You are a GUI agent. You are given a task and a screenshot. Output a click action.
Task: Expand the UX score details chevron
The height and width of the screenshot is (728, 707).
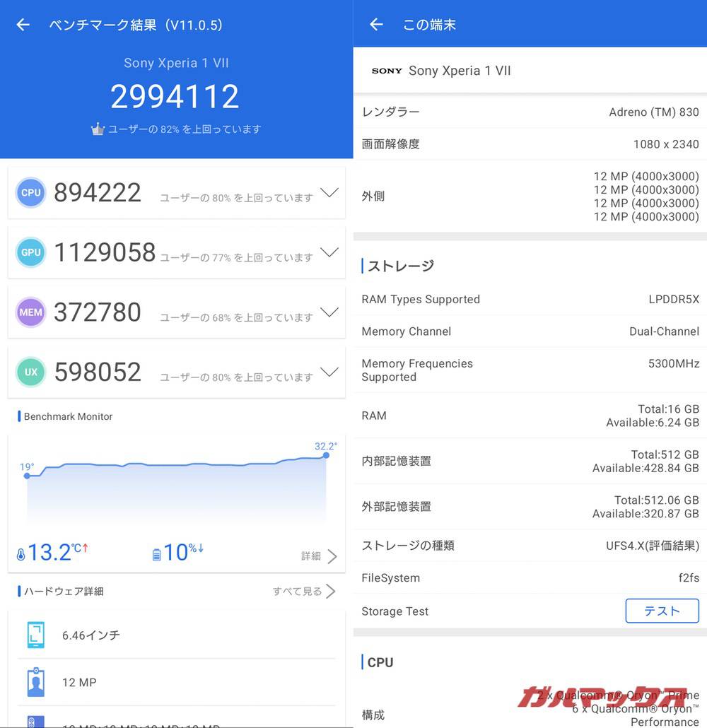point(329,372)
